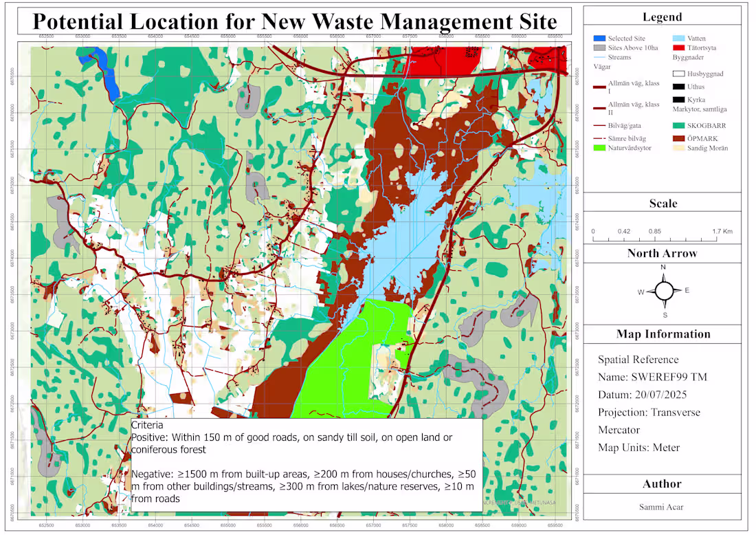Image resolution: width=756 pixels, height=535 pixels.
Task: Click the 'Markytor, samtliga' legend group label
Action: (x=700, y=109)
